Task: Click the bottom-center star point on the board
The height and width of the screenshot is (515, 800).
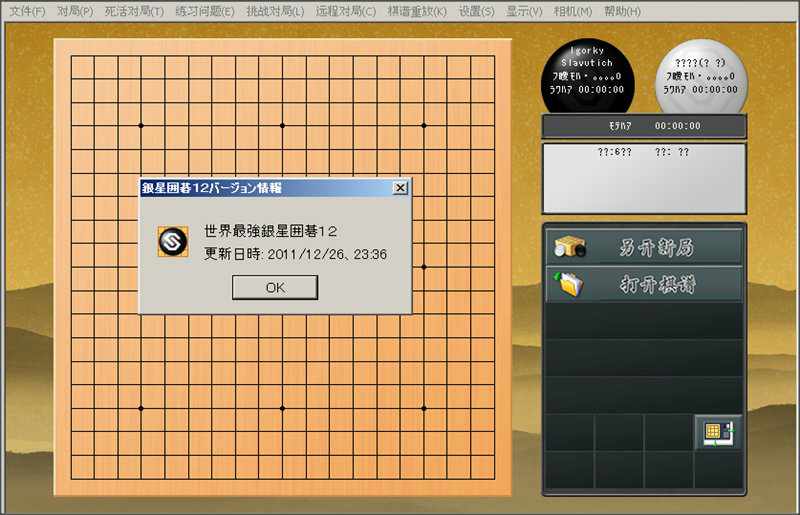Action: [283, 408]
